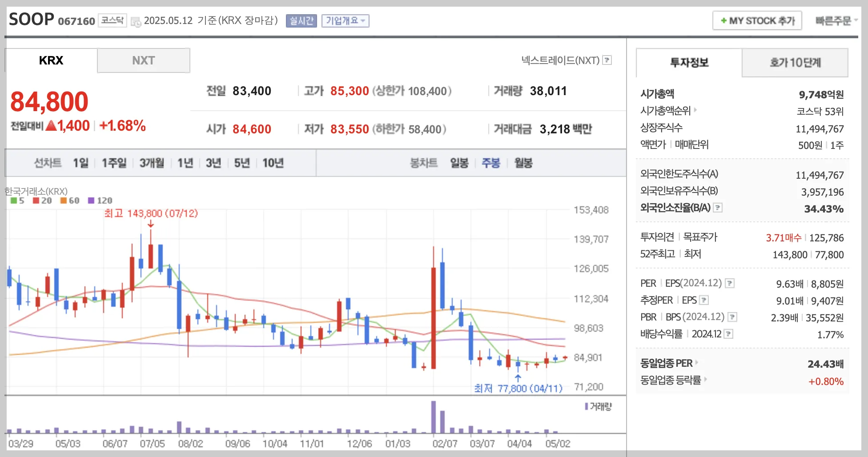Click 외국인소진율 value 34.43%
868x457 pixels.
click(x=824, y=209)
